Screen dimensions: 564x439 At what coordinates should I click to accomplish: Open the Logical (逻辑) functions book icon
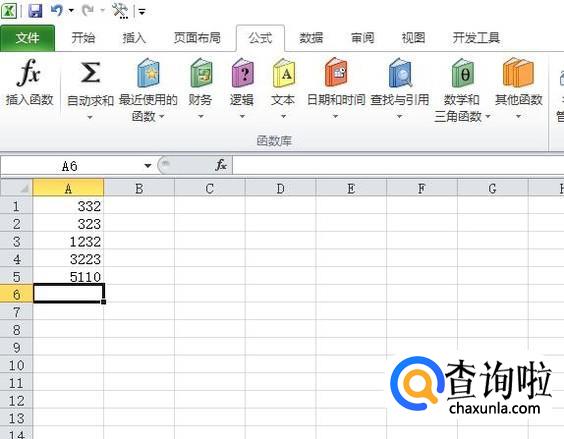point(242,73)
